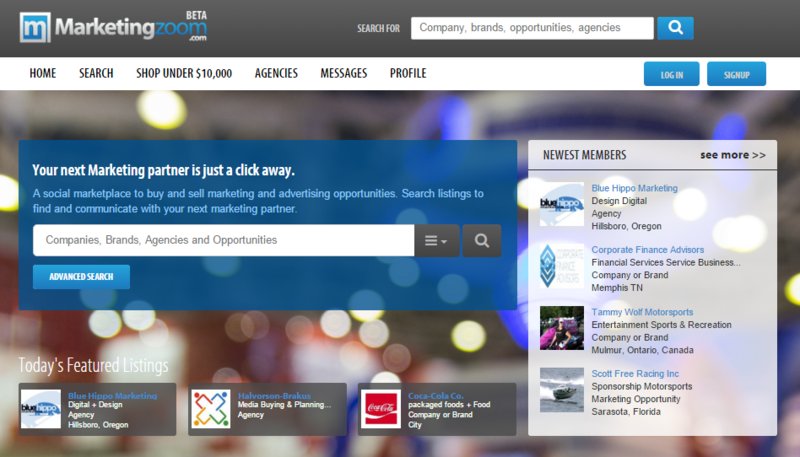The width and height of the screenshot is (800, 457).
Task: Click the Tammy Wolf Motorsports photo thumbnail
Action: 562,328
